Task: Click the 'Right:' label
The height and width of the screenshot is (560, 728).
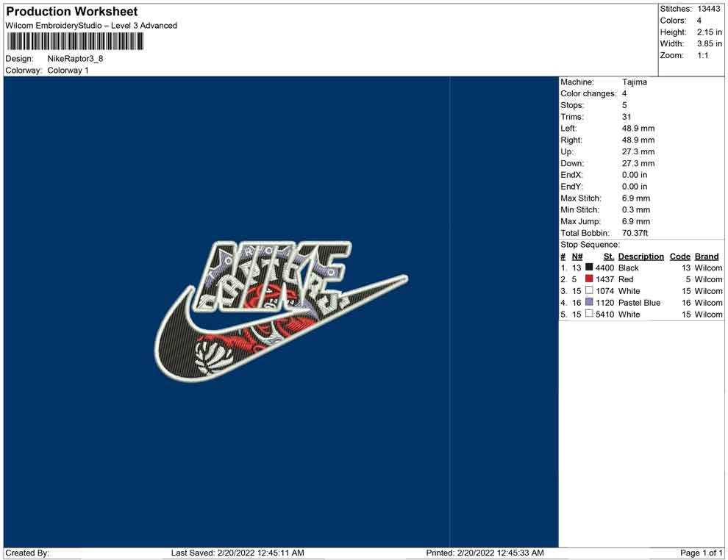Action: point(571,140)
